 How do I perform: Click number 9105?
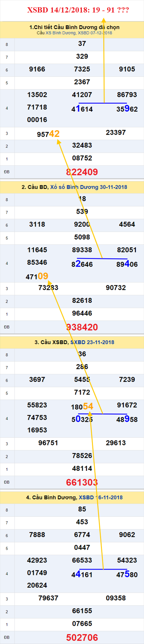[127, 69]
